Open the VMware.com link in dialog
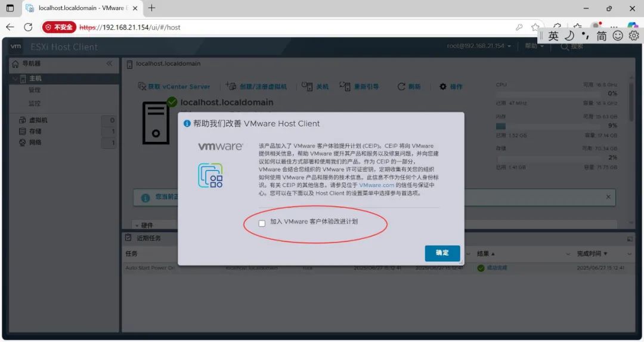Screen dimensions: 644x342 [x=376, y=185]
